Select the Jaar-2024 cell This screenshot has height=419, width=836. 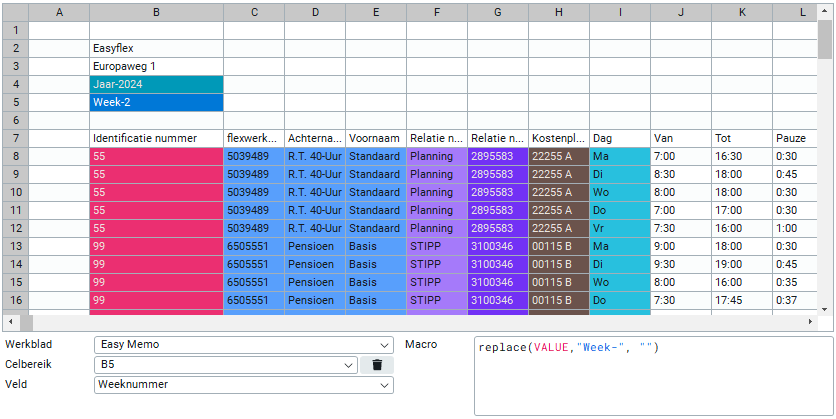click(156, 84)
